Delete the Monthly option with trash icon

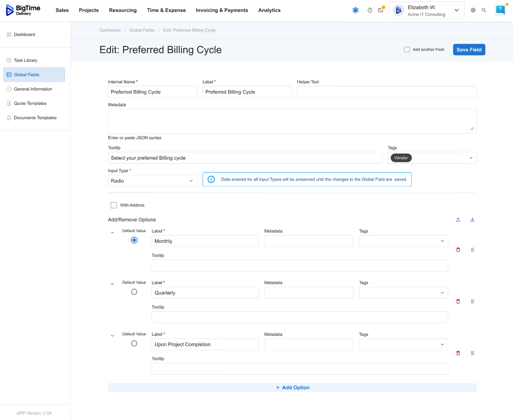(x=458, y=250)
